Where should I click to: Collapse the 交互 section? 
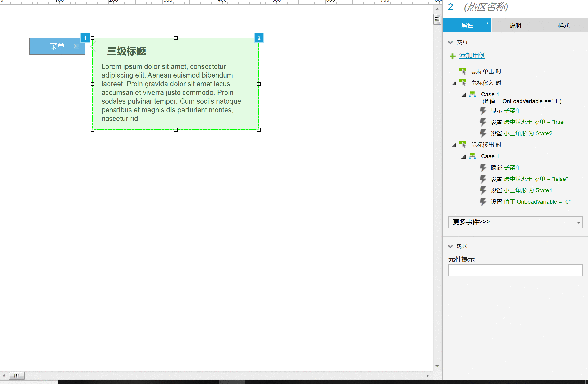pyautogui.click(x=450, y=42)
